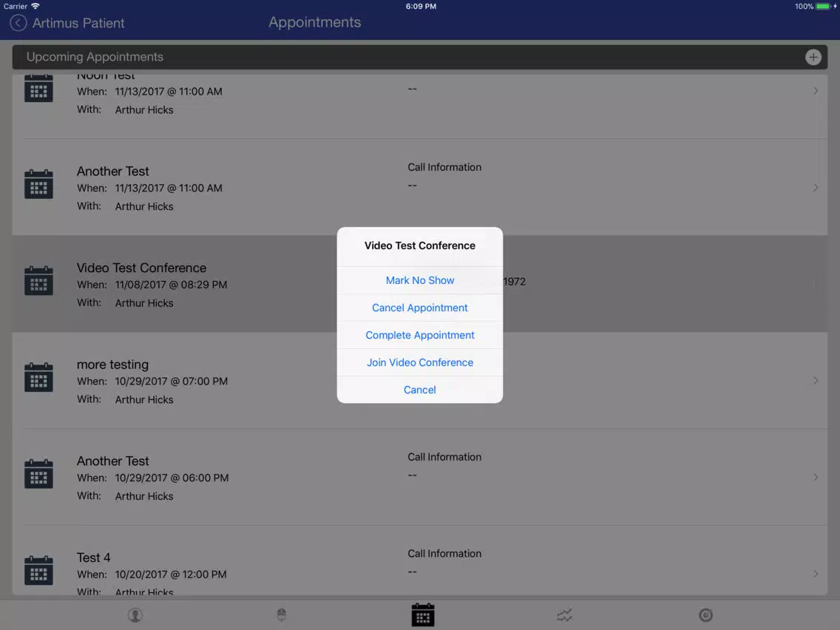Viewport: 840px width, 630px height.
Task: Dismiss the dialog with Cancel
Action: coord(420,390)
